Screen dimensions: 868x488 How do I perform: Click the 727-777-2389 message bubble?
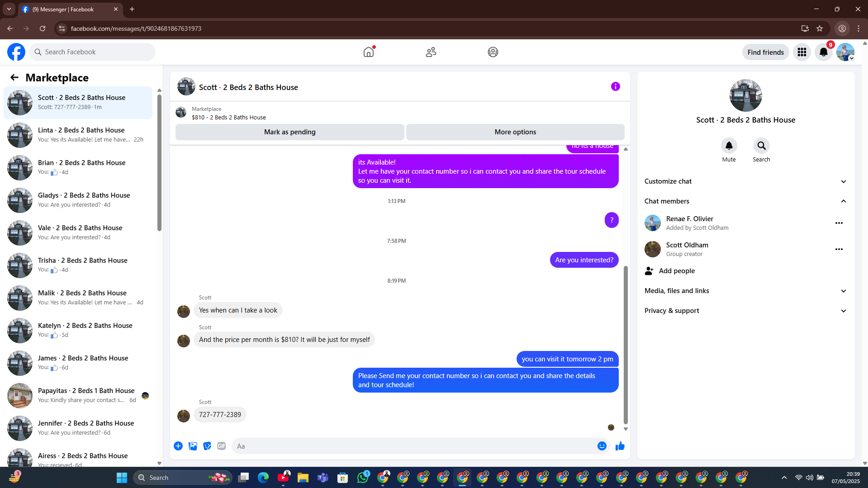(220, 414)
